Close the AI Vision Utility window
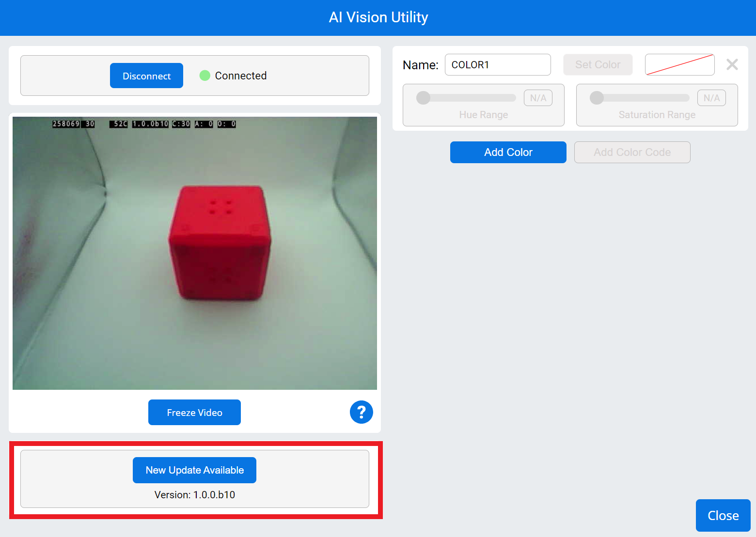This screenshot has height=537, width=756. coord(723,515)
